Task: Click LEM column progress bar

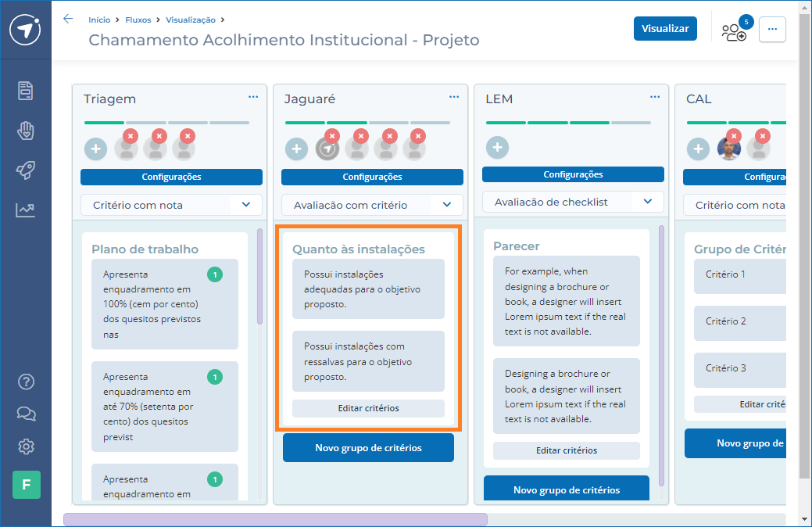Action: [569, 123]
